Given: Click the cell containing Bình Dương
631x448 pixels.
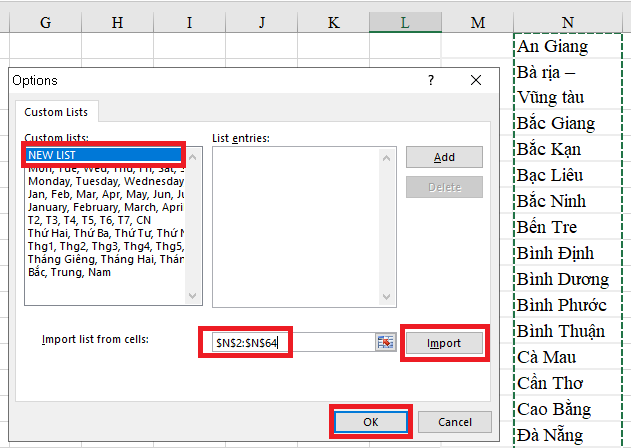Looking at the screenshot, I should (568, 279).
